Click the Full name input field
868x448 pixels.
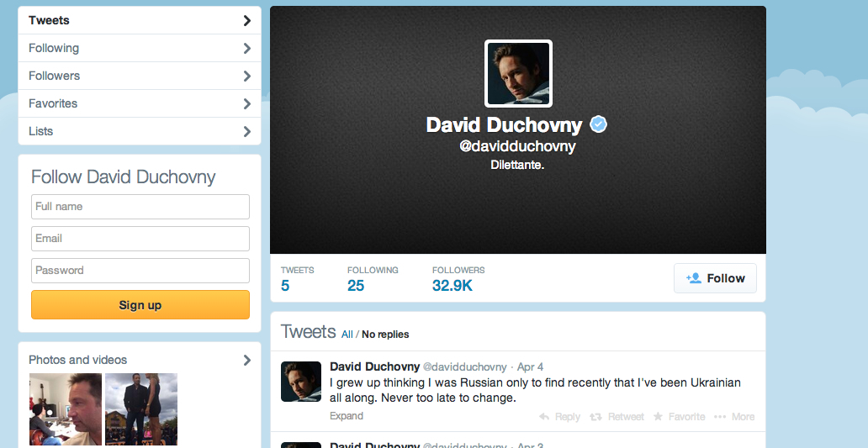[140, 206]
